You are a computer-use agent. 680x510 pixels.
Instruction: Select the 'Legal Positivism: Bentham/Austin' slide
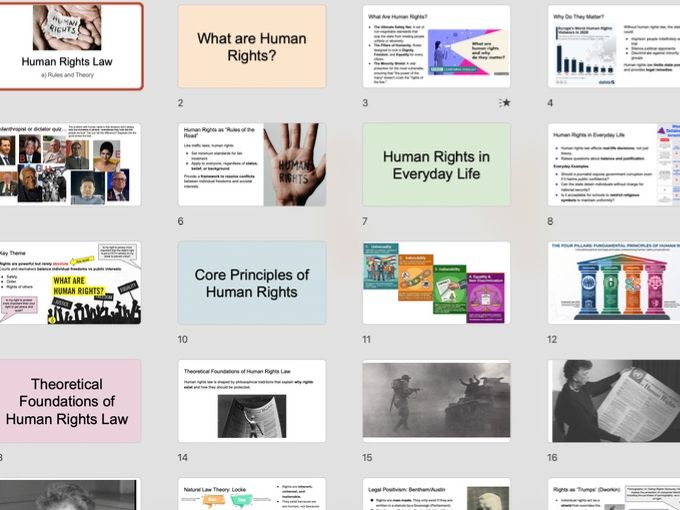[436, 494]
